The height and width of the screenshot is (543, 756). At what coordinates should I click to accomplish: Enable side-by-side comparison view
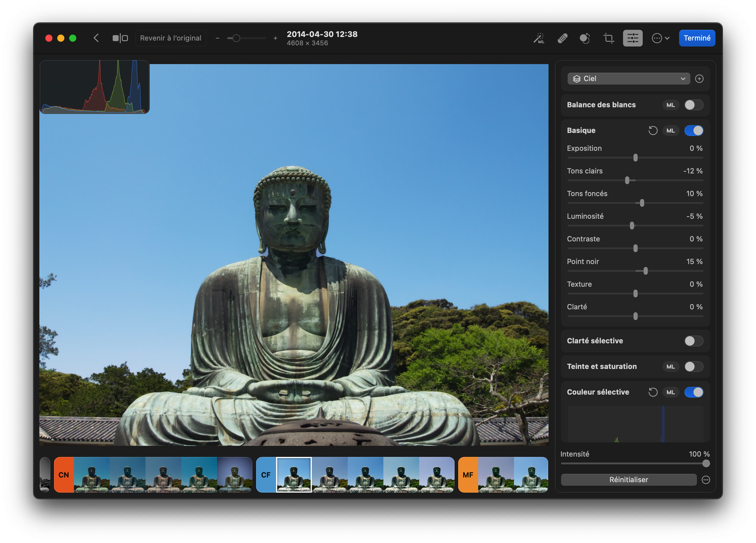coord(120,38)
